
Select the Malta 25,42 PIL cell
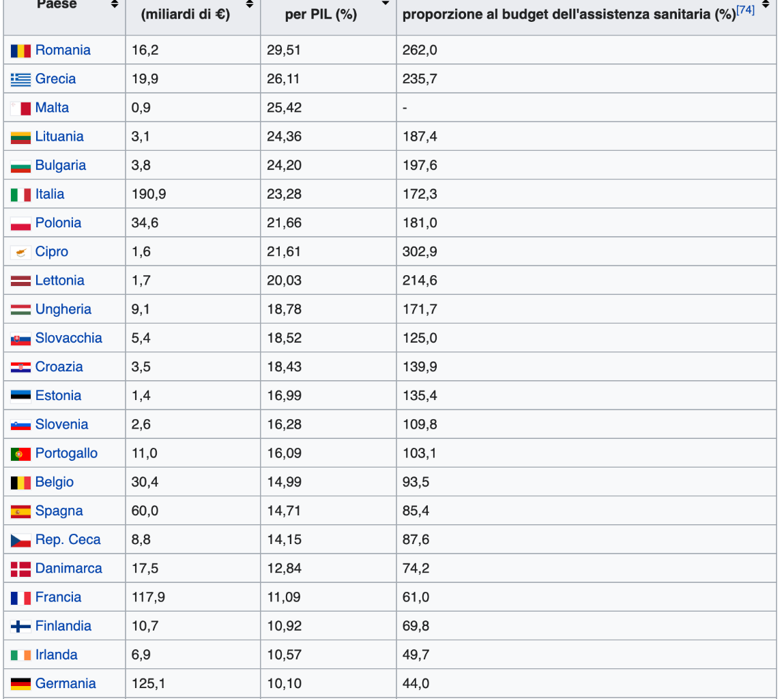coord(328,108)
